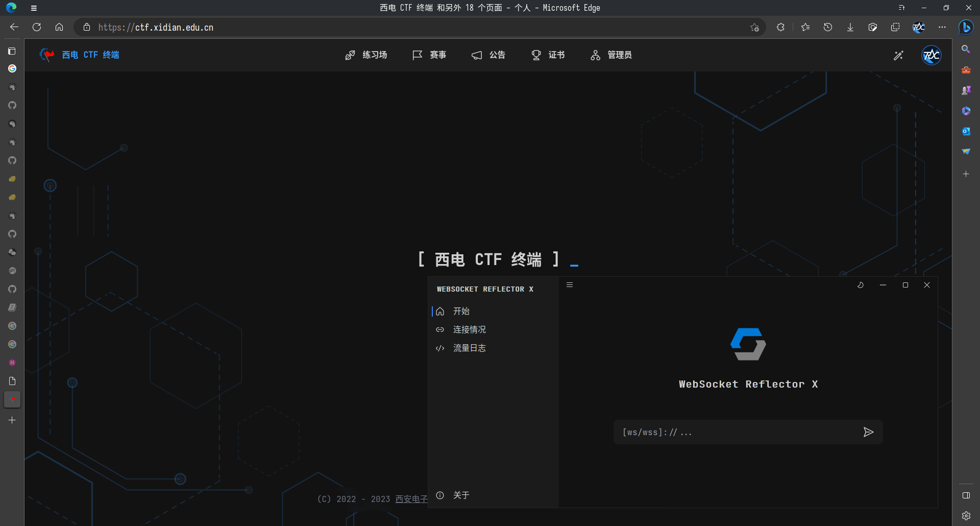Close the WebSocket Reflector X window

pyautogui.click(x=927, y=285)
